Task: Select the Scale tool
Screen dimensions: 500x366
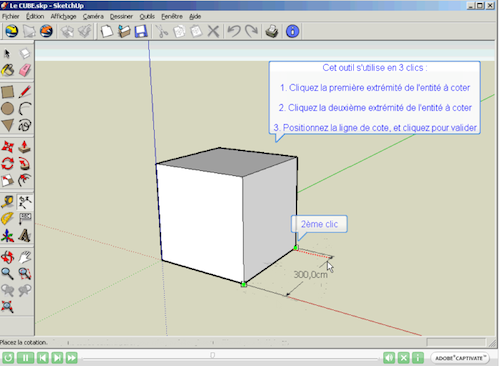Action: (x=7, y=180)
